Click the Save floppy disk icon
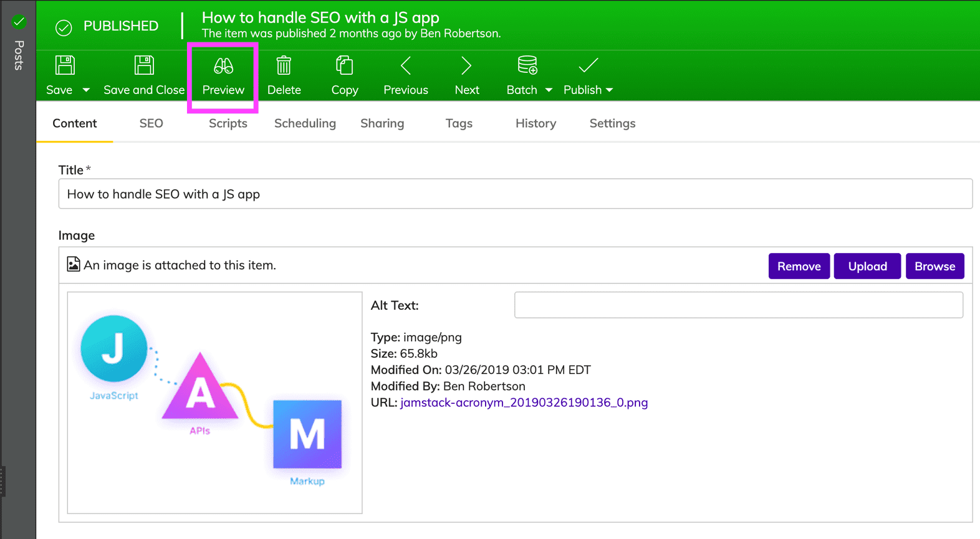The height and width of the screenshot is (539, 980). (65, 65)
